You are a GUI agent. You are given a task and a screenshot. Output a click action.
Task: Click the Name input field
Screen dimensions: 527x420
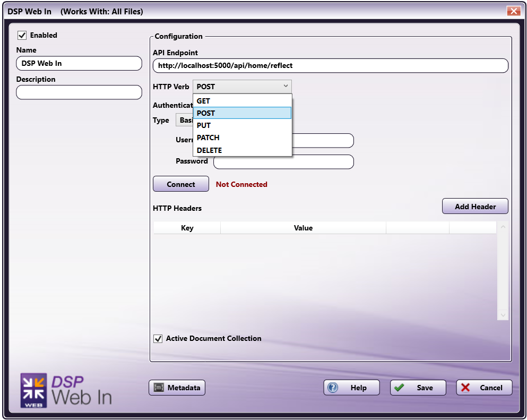coord(79,63)
